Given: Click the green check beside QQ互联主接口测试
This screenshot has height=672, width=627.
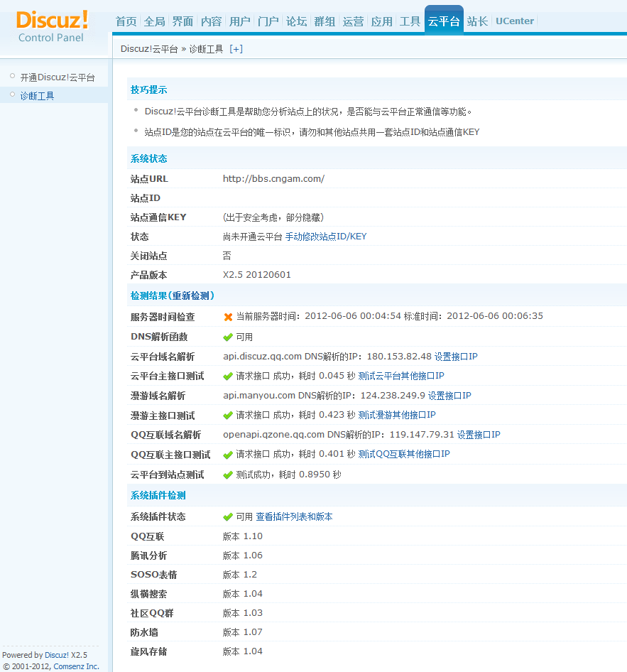Looking at the screenshot, I should 228,455.
